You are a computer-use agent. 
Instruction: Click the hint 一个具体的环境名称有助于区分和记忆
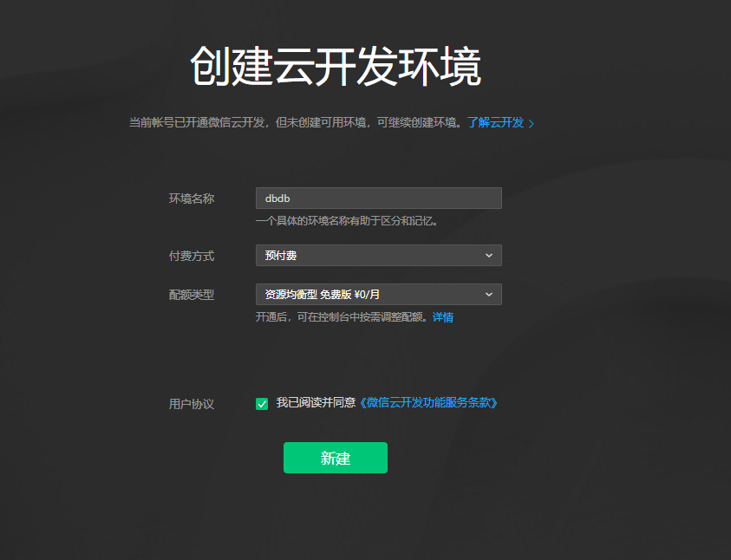[x=347, y=221]
